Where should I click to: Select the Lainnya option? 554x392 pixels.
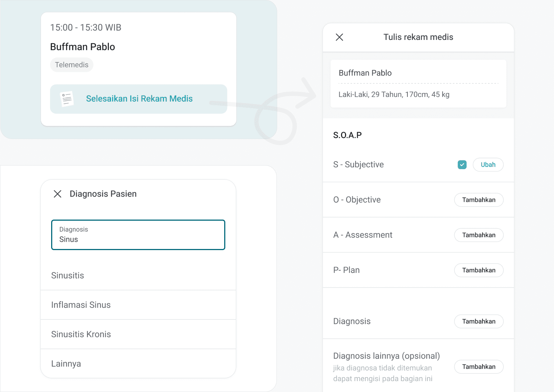click(x=66, y=364)
